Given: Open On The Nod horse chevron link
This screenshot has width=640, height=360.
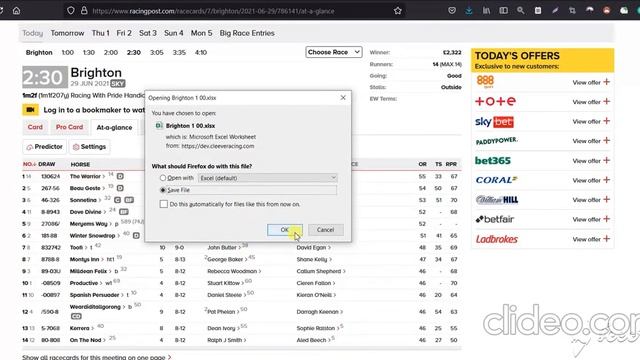Looking at the screenshot, I should tap(104, 340).
